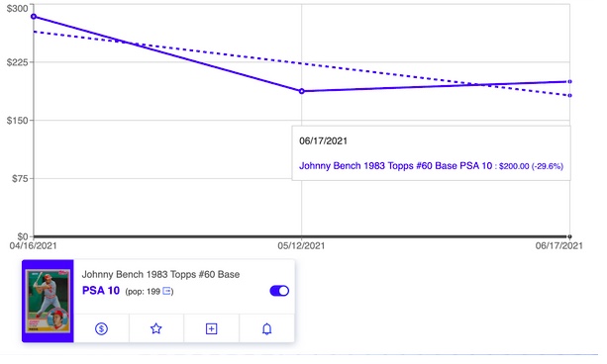Click the 05/12/2021 x-axis label

pos(301,245)
